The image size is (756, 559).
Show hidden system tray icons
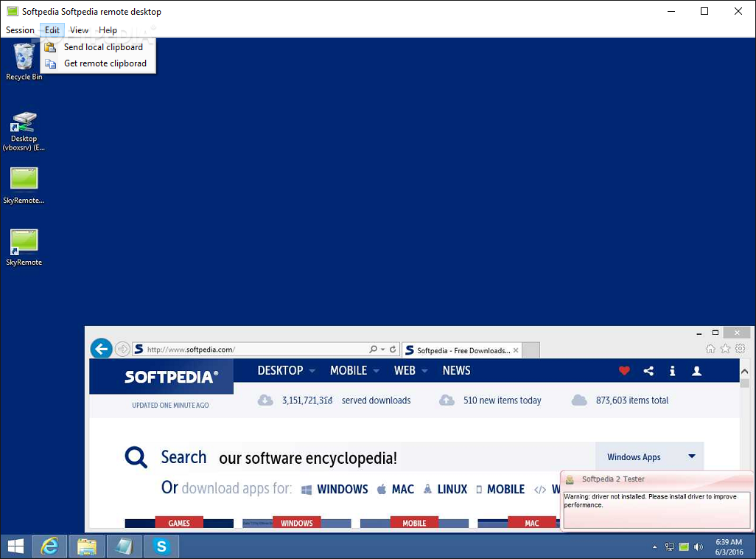click(x=655, y=547)
